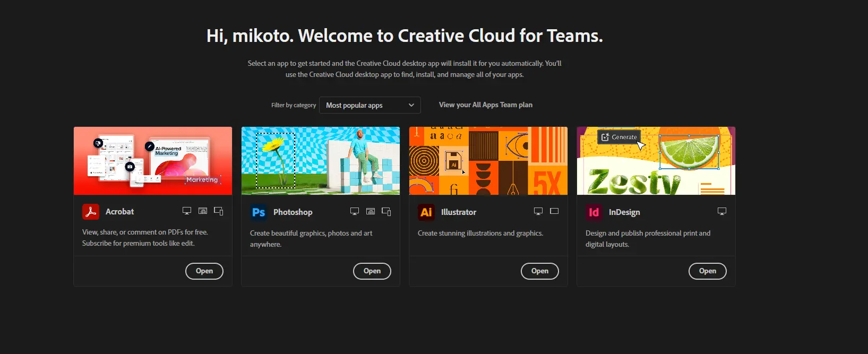Click the Photoshop Ps app icon
Image resolution: width=868 pixels, height=354 pixels.
point(259,212)
